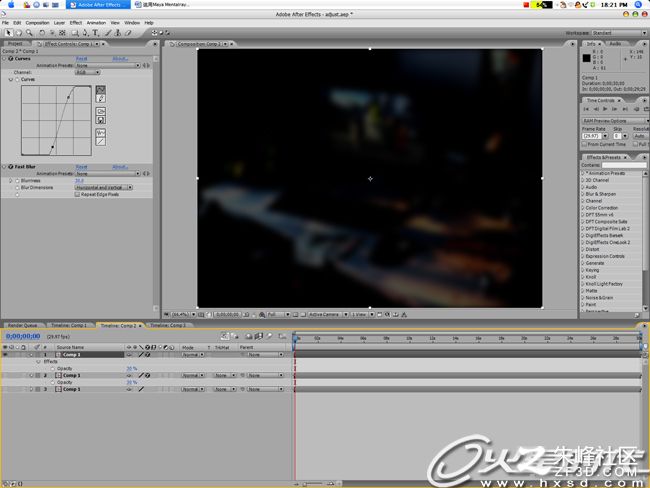
Task: Click About link for Fast Blur effect
Action: tap(120, 167)
